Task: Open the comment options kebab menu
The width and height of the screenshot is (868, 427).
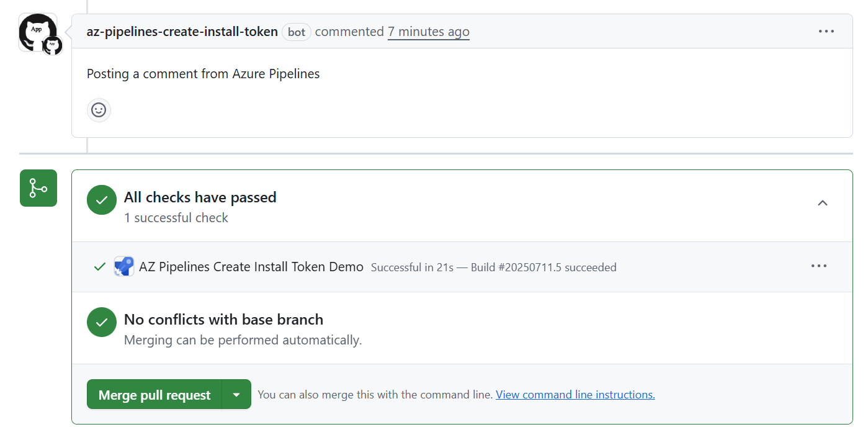Action: 826,31
